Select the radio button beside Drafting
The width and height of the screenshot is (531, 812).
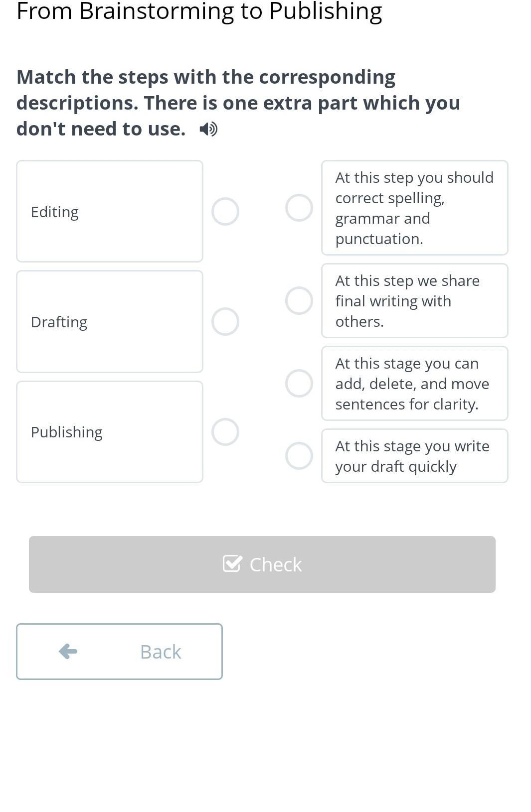[x=225, y=321]
